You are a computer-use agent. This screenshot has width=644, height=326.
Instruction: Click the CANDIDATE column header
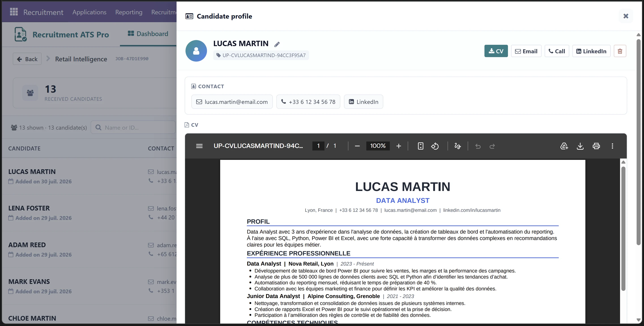(x=24, y=148)
